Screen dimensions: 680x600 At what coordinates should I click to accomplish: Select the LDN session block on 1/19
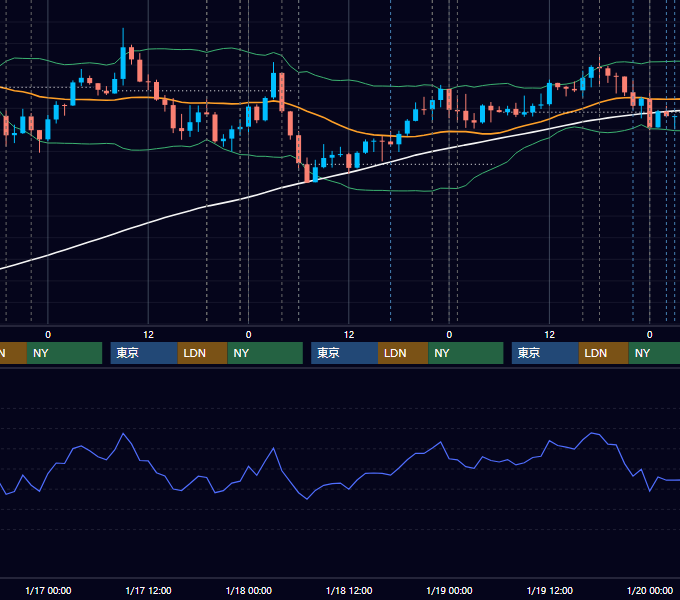coord(604,353)
